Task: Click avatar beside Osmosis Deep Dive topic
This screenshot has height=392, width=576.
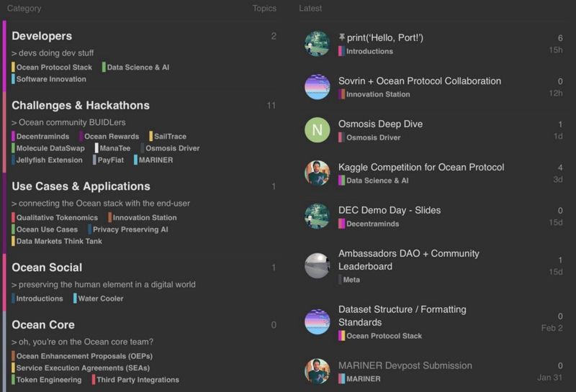Action: pyautogui.click(x=318, y=130)
